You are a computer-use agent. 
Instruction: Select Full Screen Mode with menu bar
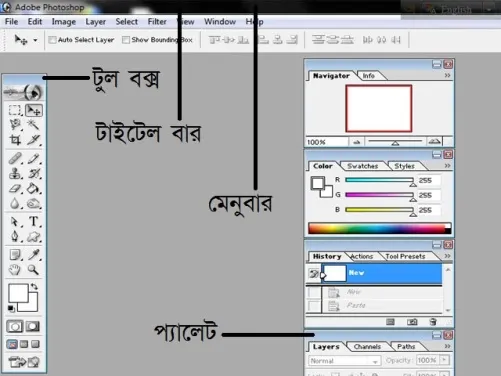24,344
